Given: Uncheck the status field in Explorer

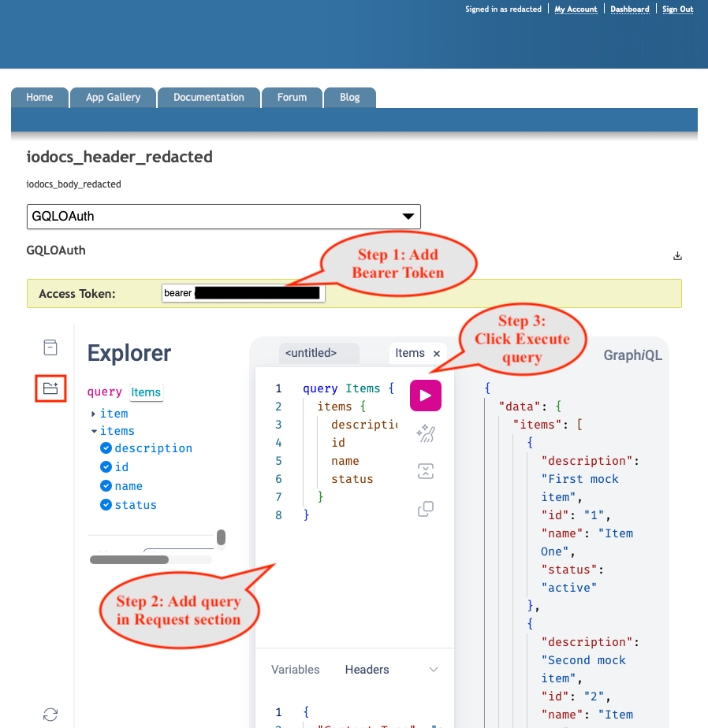Looking at the screenshot, I should pos(106,505).
